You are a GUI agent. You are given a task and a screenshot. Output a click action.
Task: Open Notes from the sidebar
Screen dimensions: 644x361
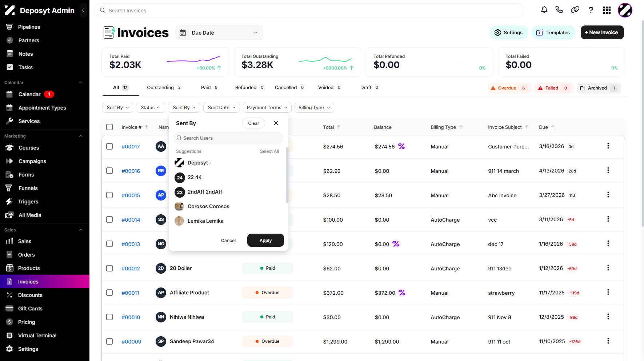point(25,54)
